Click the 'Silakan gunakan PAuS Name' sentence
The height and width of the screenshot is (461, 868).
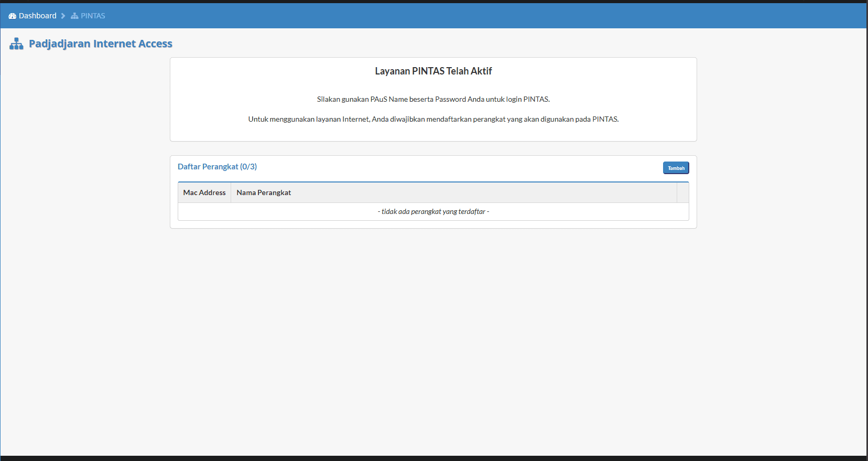pos(433,99)
